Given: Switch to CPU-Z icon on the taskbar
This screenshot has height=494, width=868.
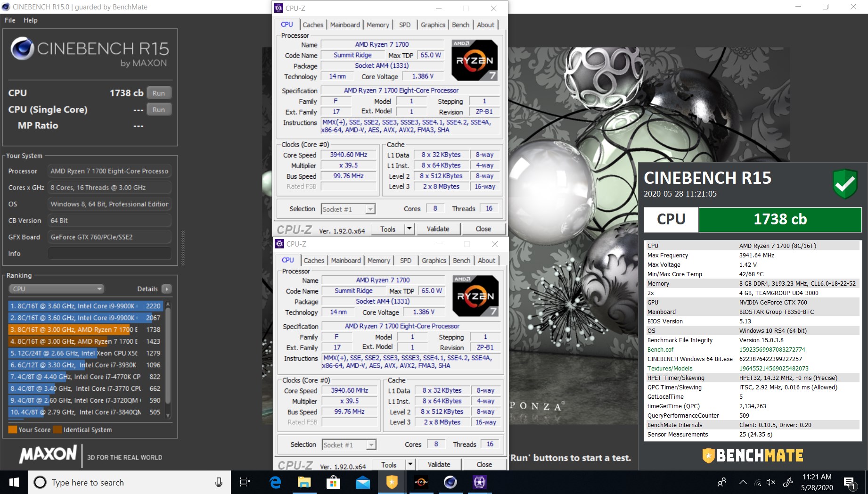Looking at the screenshot, I should [480, 482].
